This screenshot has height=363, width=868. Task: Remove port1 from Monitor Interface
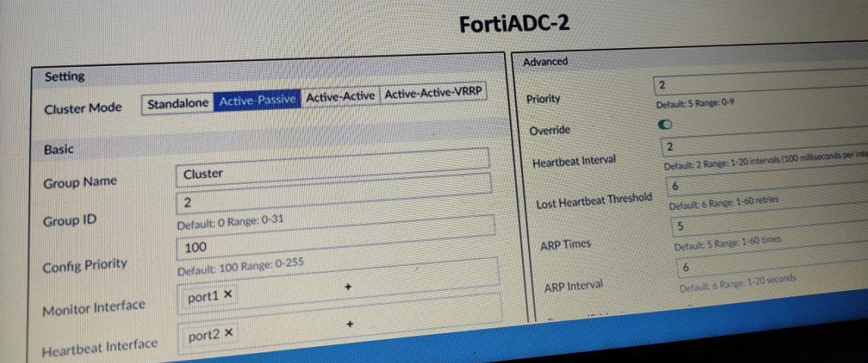click(228, 296)
